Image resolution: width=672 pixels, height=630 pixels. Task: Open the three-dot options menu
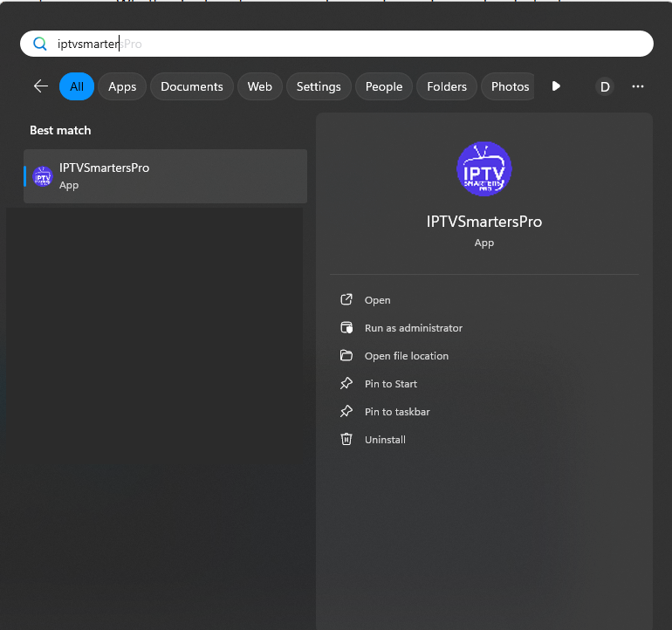[638, 86]
